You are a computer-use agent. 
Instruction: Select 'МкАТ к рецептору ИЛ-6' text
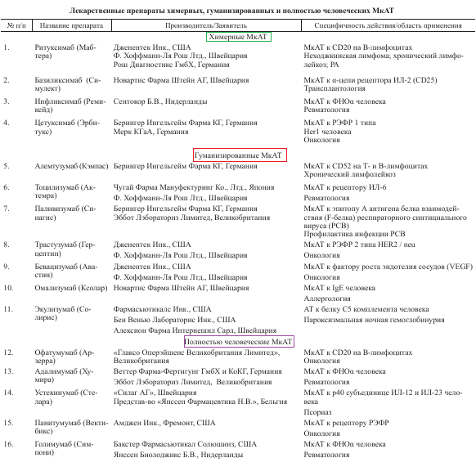[x=345, y=187]
